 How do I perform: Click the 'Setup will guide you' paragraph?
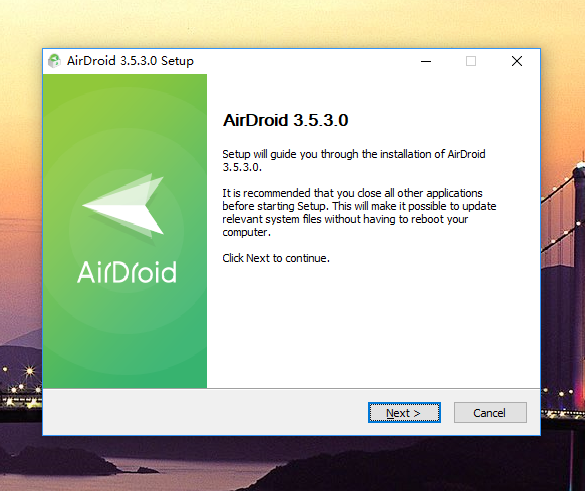click(x=354, y=160)
